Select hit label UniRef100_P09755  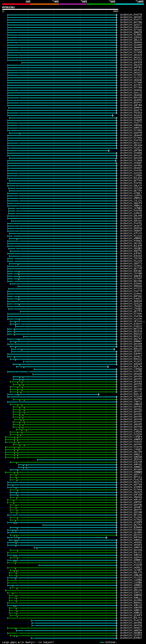pos(131,371)
